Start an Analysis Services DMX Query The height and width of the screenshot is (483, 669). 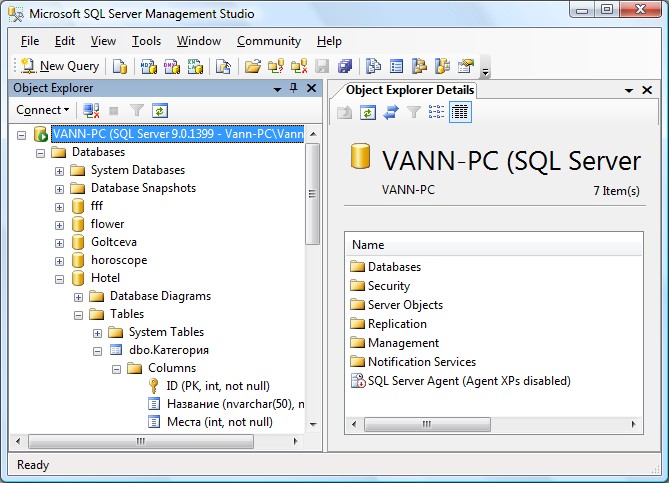click(x=172, y=66)
